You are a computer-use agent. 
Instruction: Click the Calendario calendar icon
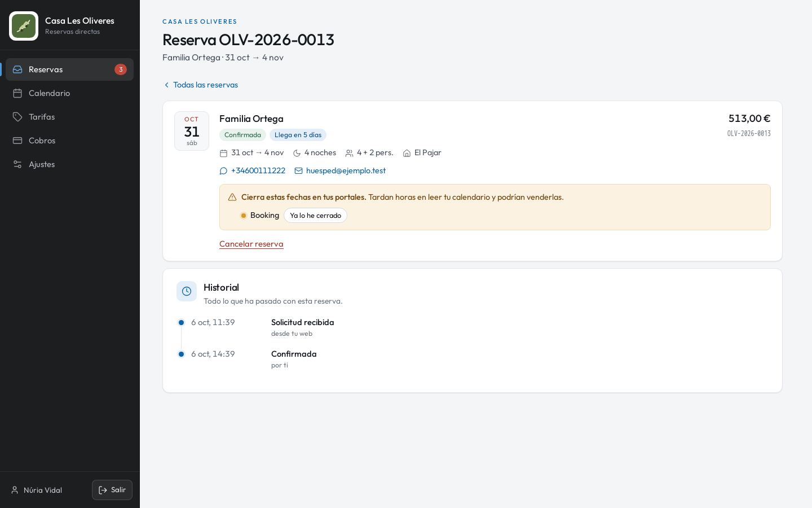coord(17,93)
